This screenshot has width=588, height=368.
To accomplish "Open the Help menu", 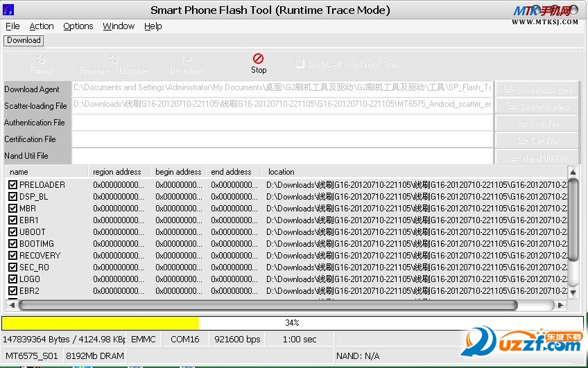I will click(x=153, y=26).
